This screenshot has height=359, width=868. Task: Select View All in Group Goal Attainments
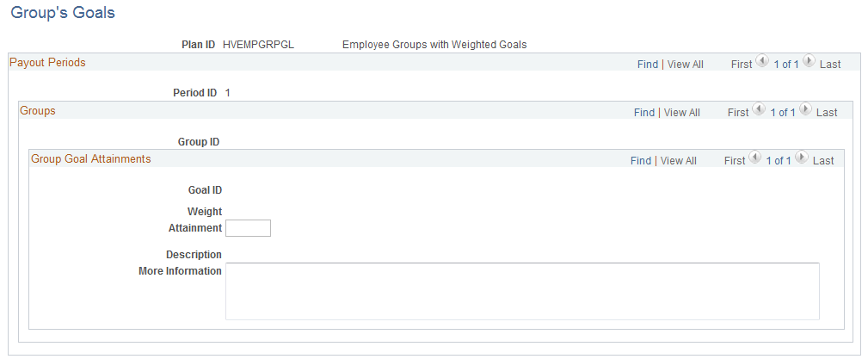coord(679,161)
